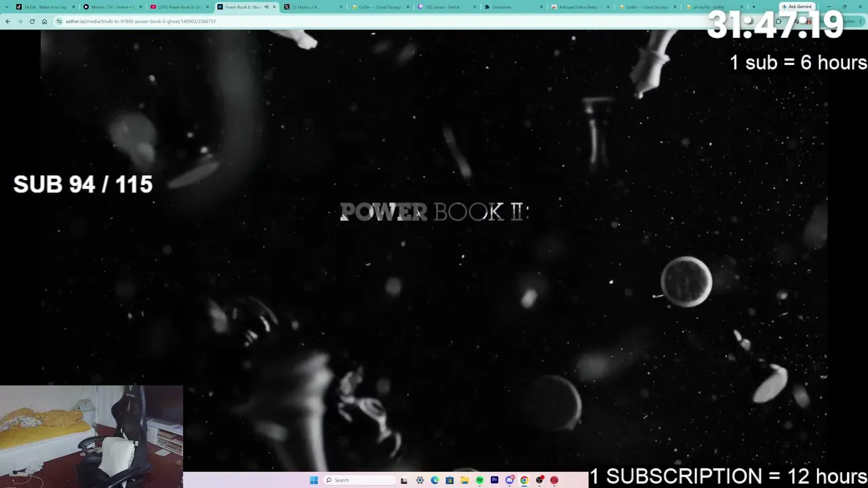
Task: Open Task View on the taskbar
Action: pos(404,480)
